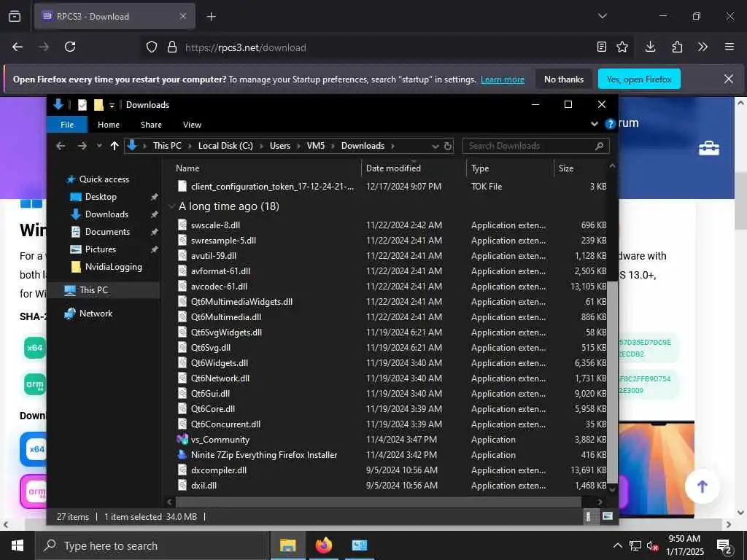Open Network in the navigation pane
Image resolution: width=747 pixels, height=560 pixels.
point(96,314)
